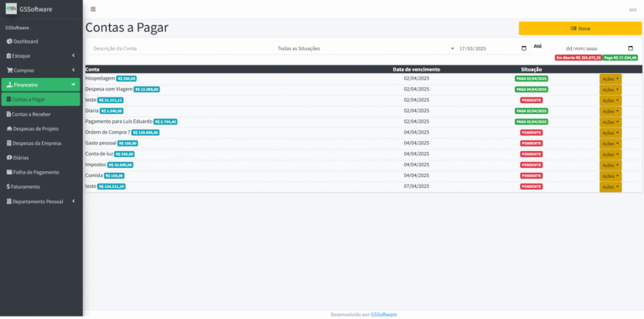Go to Faturamento page
644x319 pixels.
(x=40, y=186)
